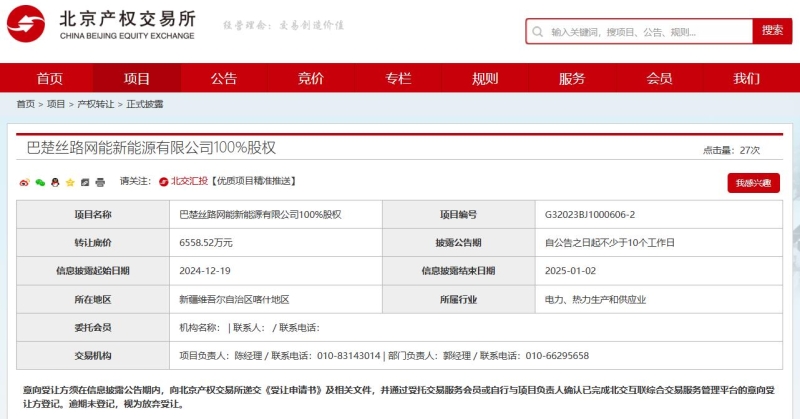The height and width of the screenshot is (419, 800).
Task: Click the 意向受让方 notice paragraph
Action: click(x=398, y=397)
